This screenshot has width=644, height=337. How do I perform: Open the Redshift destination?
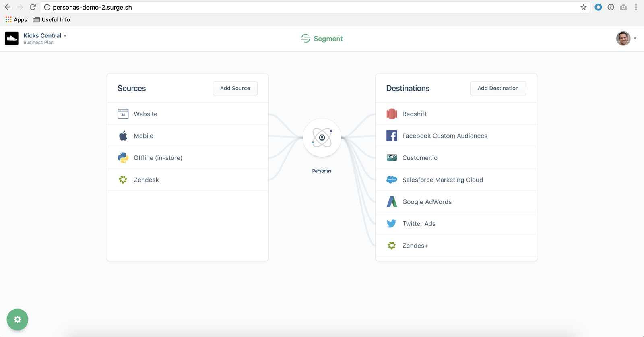pos(456,114)
